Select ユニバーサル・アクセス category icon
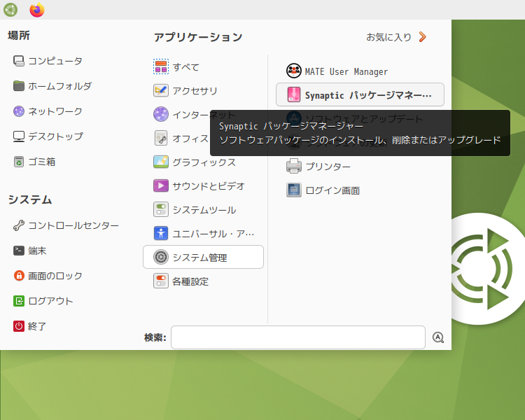Viewport: 525px width, 420px height. 161,233
